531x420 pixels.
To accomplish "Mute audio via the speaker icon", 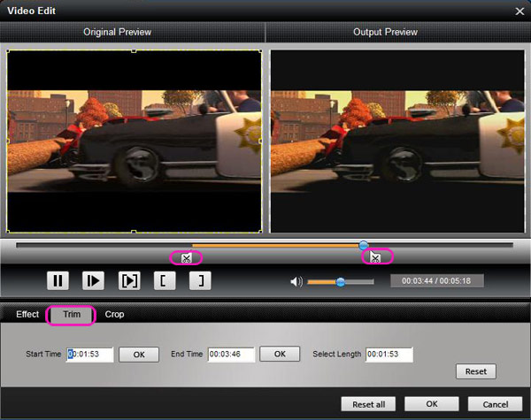I will point(296,281).
